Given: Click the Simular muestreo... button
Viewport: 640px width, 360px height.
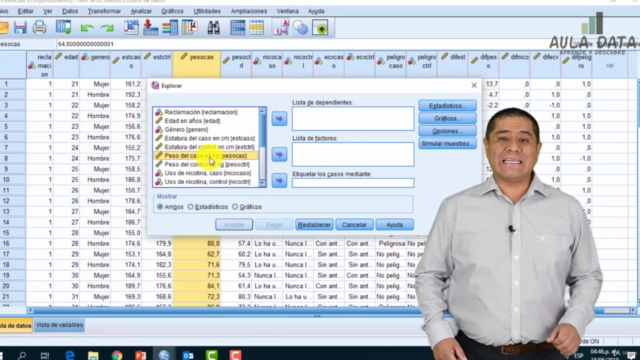Looking at the screenshot, I should pos(447,144).
